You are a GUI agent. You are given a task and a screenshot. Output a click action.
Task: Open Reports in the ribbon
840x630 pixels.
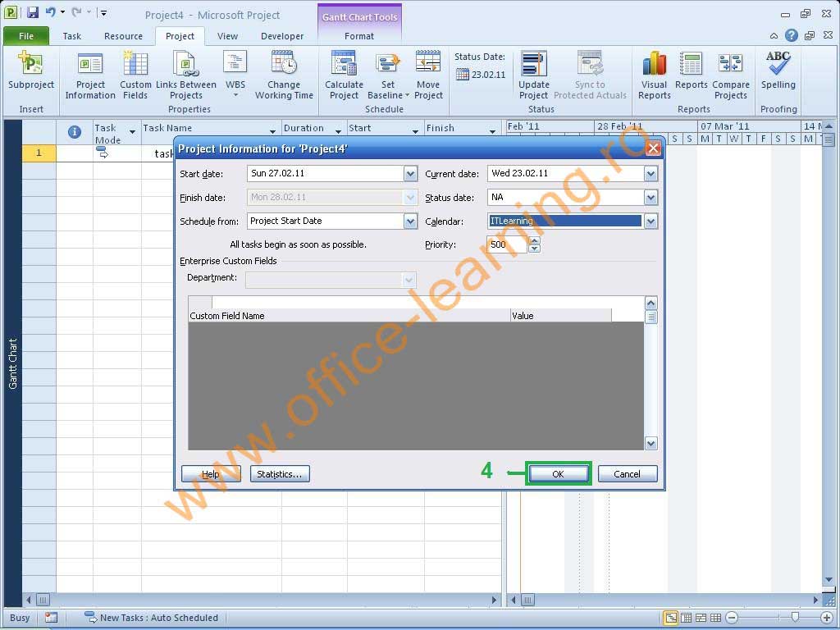tap(691, 71)
